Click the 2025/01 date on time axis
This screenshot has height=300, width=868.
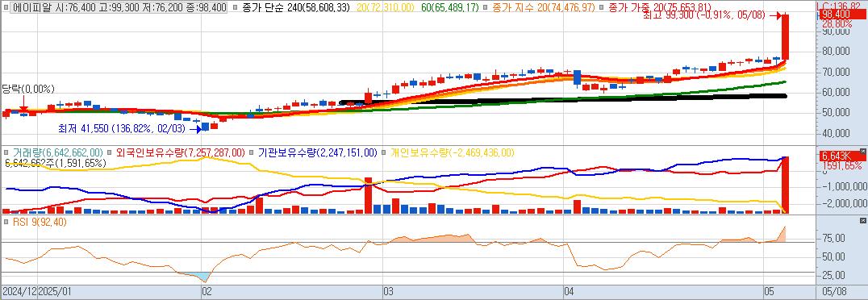[56, 291]
